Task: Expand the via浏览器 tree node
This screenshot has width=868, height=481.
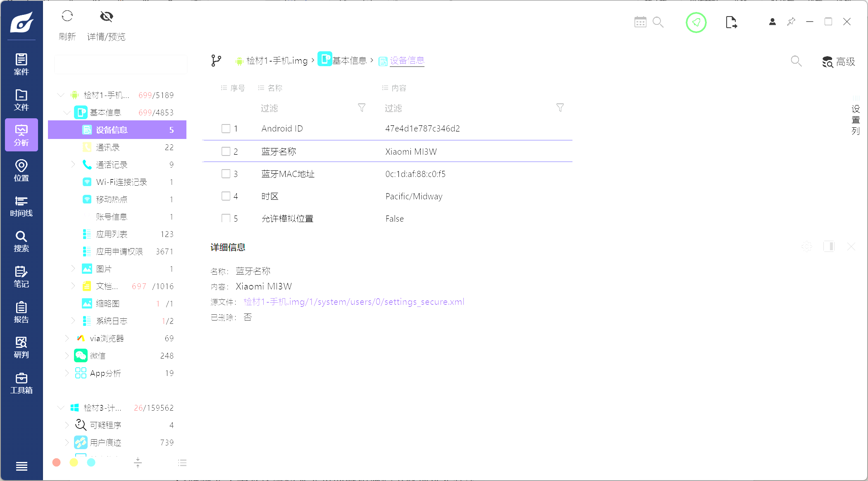Action: pyautogui.click(x=67, y=338)
